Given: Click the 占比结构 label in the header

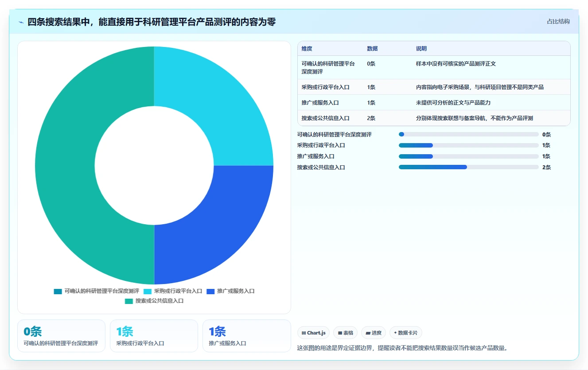Looking at the screenshot, I should click(x=558, y=21).
